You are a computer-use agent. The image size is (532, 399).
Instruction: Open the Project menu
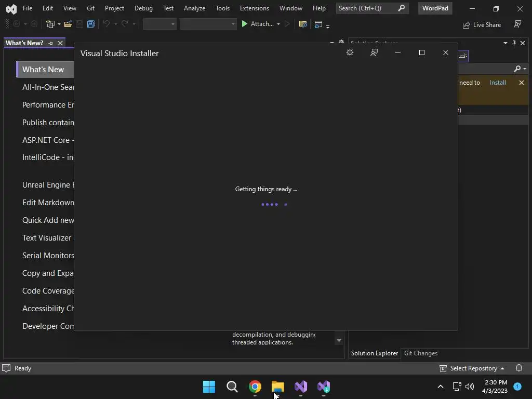pos(114,8)
